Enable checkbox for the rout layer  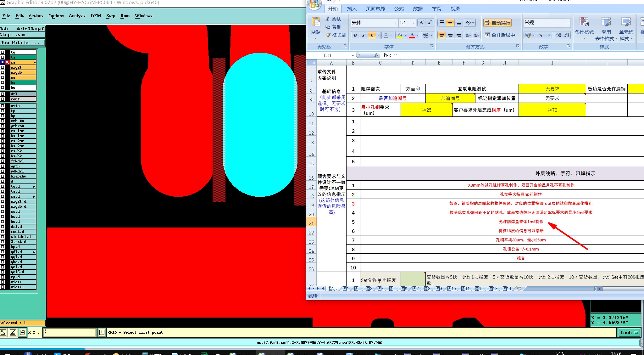[3, 99]
